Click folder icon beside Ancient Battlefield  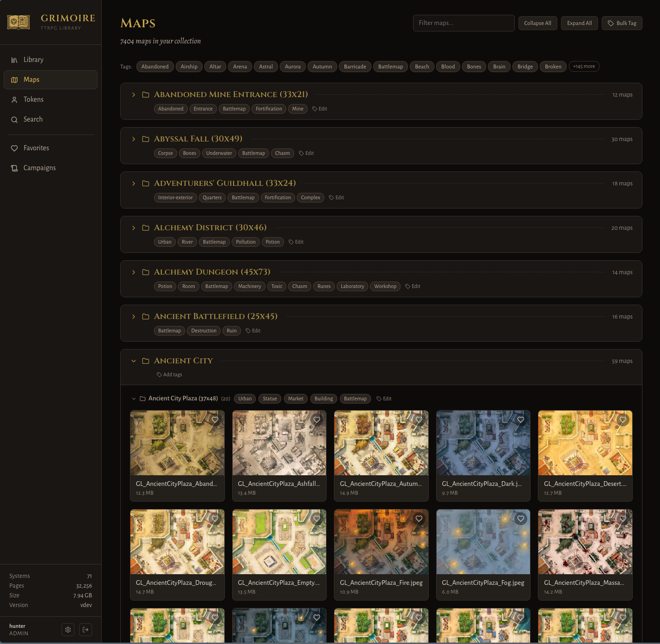(x=146, y=317)
